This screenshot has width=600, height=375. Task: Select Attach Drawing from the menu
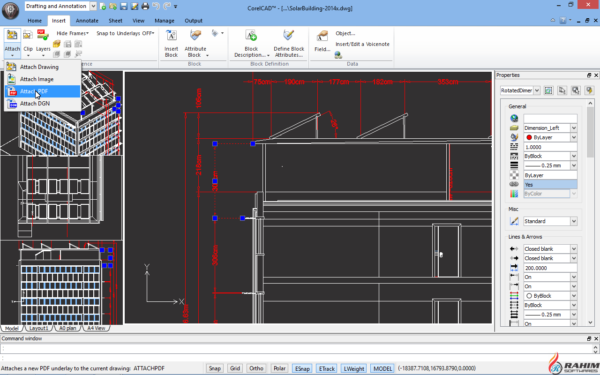coord(42,67)
